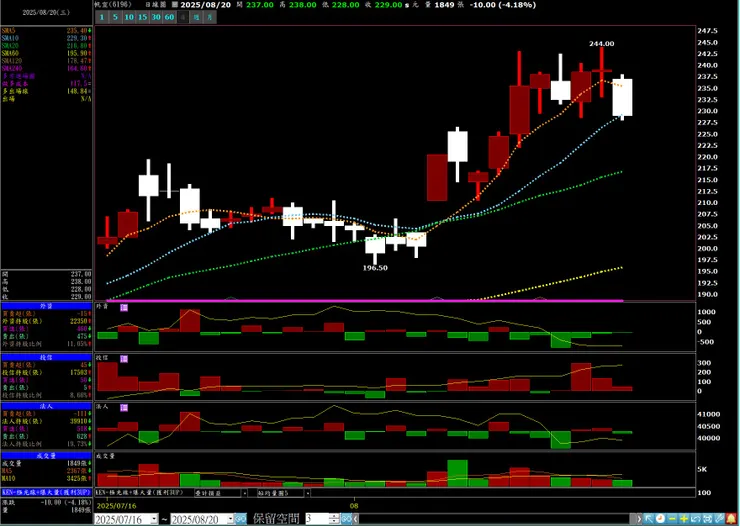Click the SMA240 indicator label

pos(11,68)
